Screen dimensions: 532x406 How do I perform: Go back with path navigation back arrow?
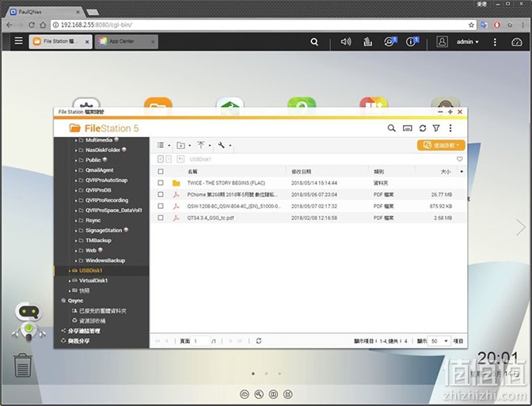161,159
